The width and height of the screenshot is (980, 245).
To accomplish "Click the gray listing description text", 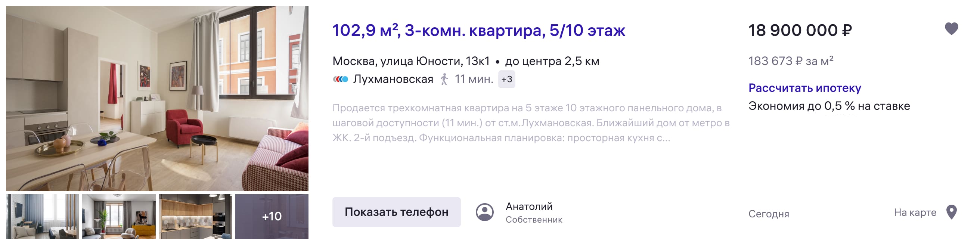I will pos(531,123).
